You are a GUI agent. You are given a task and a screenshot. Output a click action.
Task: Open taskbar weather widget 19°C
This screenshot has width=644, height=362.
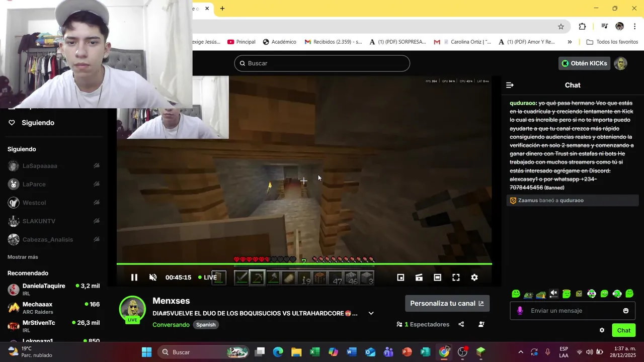pyautogui.click(x=30, y=352)
